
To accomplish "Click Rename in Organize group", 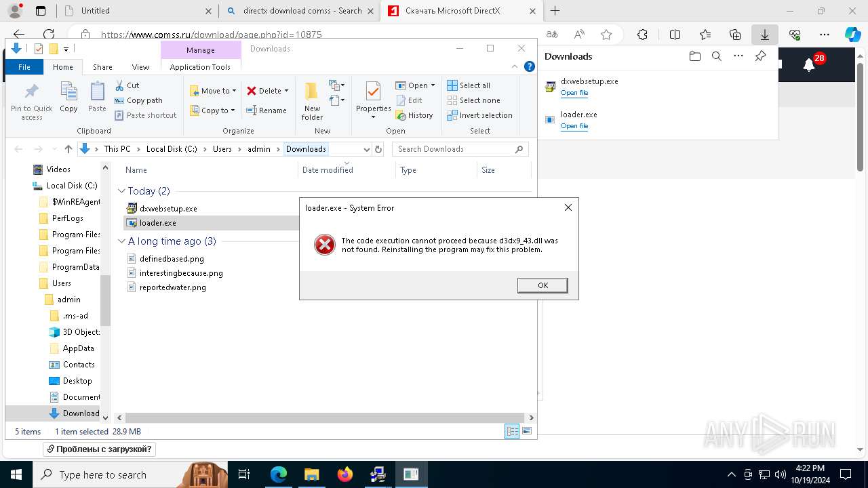I will 267,110.
